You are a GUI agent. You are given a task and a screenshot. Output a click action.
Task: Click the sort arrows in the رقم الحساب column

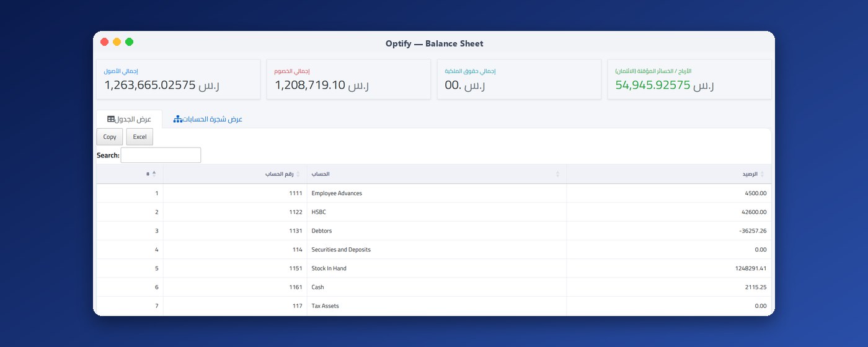pos(298,174)
